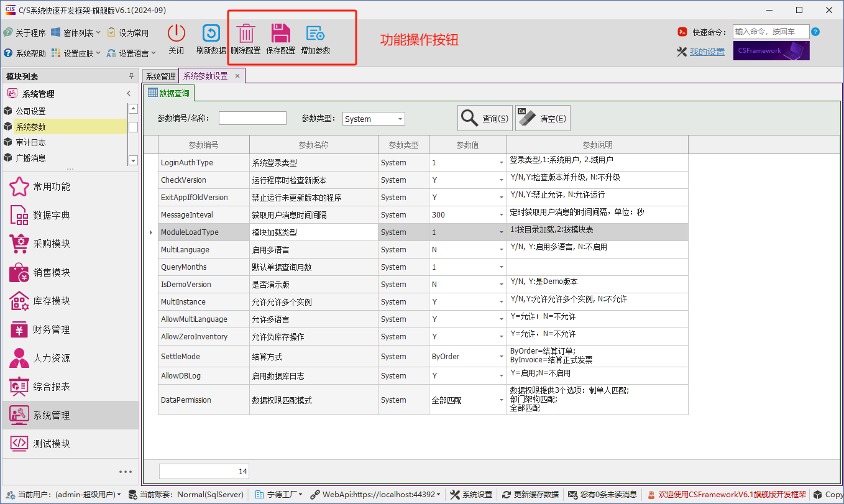Open DataPermission 全部匹配 value dropdown
The width and height of the screenshot is (844, 504).
pyautogui.click(x=502, y=400)
